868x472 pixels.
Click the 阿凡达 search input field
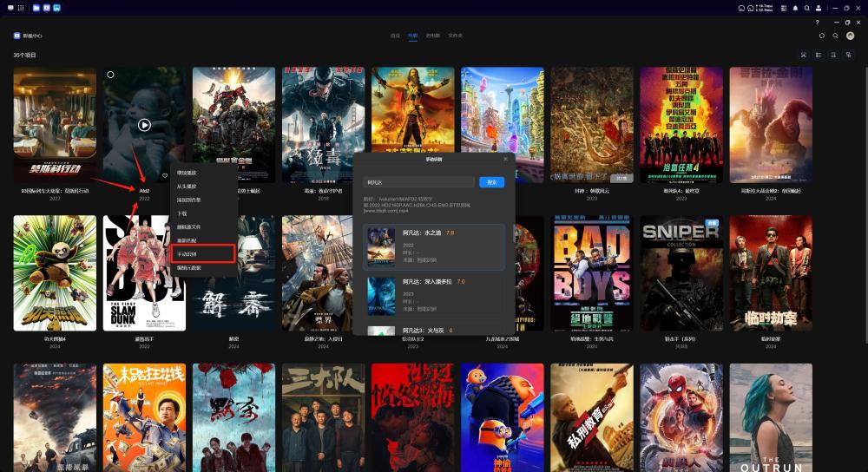tap(419, 182)
